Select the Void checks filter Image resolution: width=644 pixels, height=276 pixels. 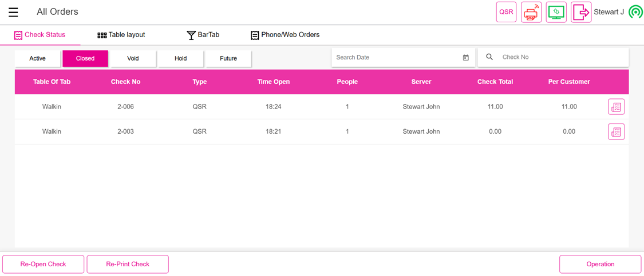click(x=133, y=58)
